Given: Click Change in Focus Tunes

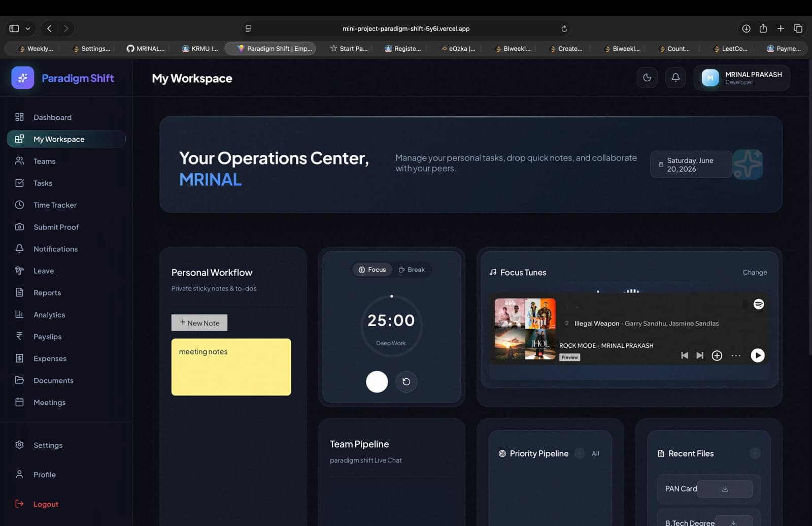Looking at the screenshot, I should [755, 272].
